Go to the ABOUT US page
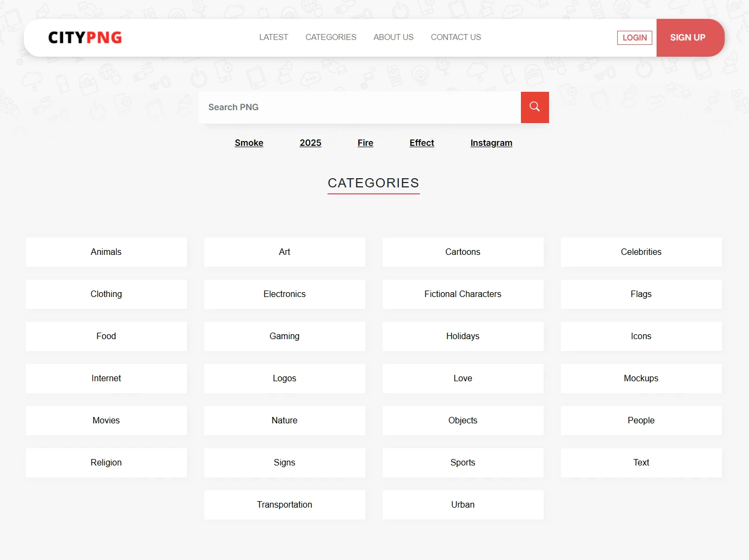 (393, 37)
